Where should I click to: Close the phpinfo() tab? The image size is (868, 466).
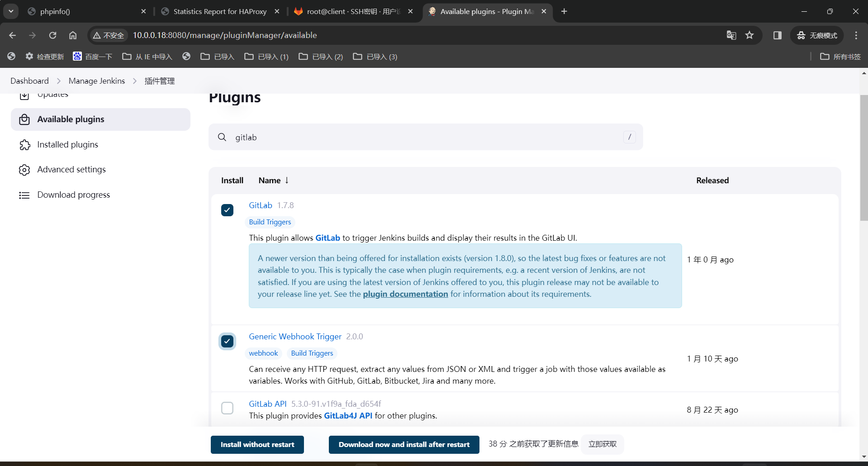coord(143,11)
